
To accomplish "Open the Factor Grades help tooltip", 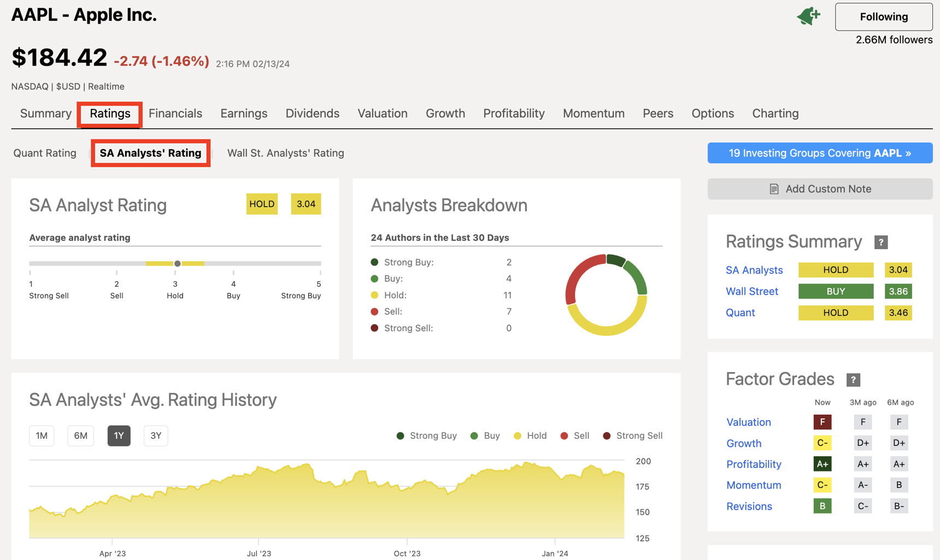I will click(x=853, y=379).
